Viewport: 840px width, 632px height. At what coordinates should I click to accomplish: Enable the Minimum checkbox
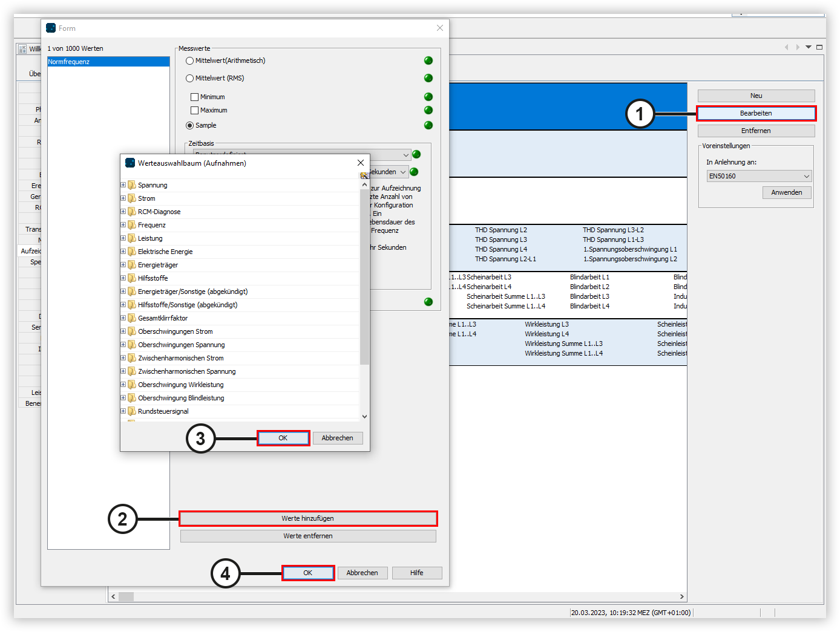tap(194, 97)
